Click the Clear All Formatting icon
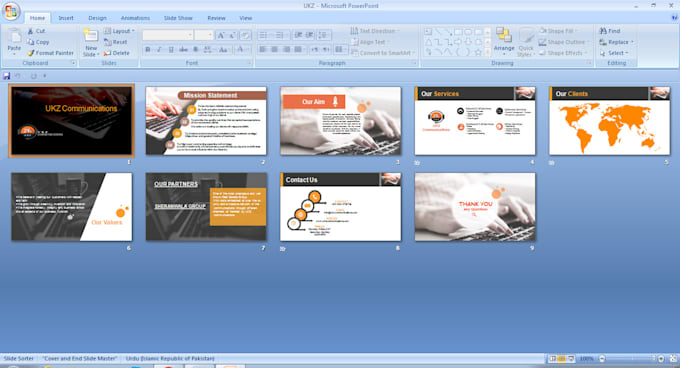 click(245, 35)
